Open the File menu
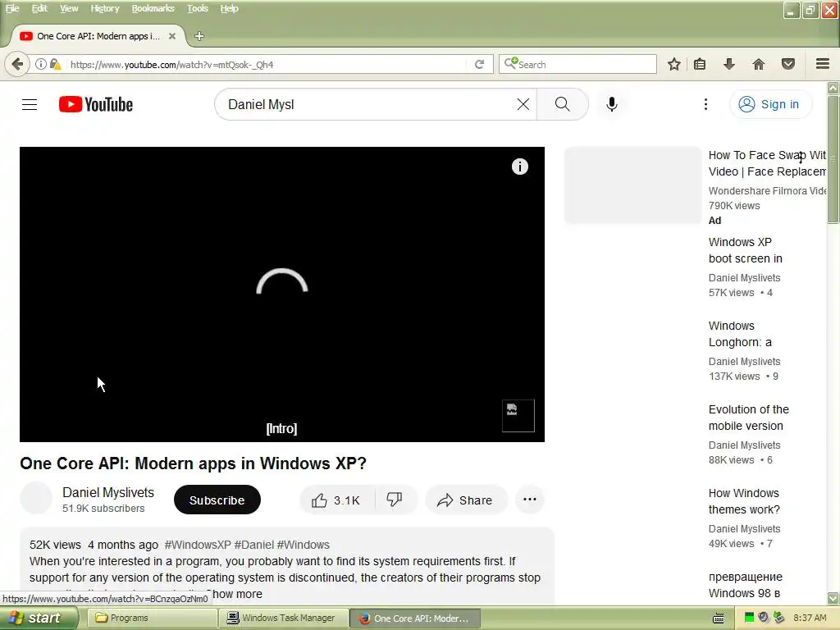 point(12,8)
